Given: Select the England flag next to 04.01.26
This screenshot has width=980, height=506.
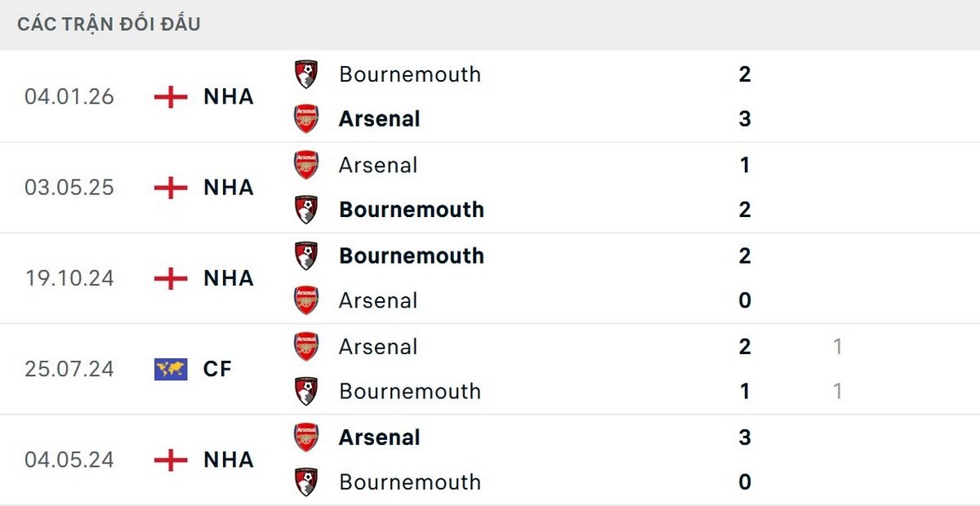Looking at the screenshot, I should [170, 96].
